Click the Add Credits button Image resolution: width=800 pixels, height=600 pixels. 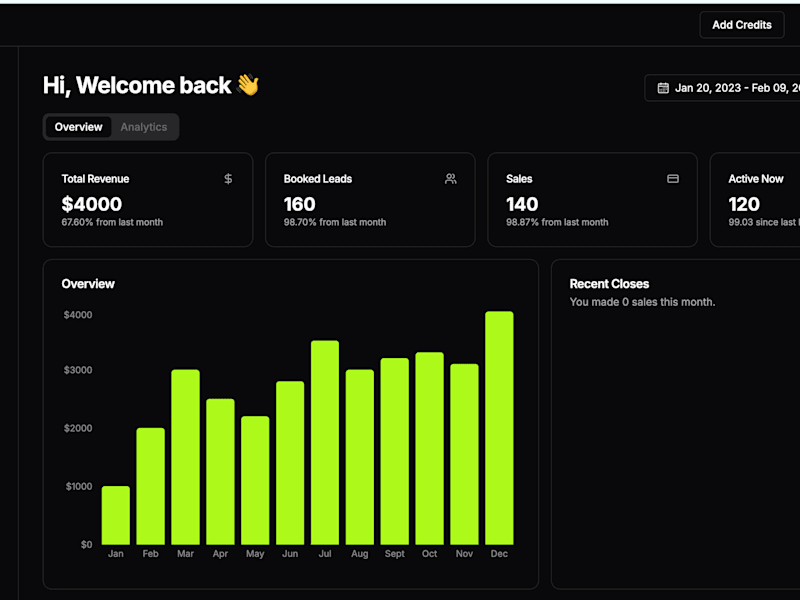point(742,24)
